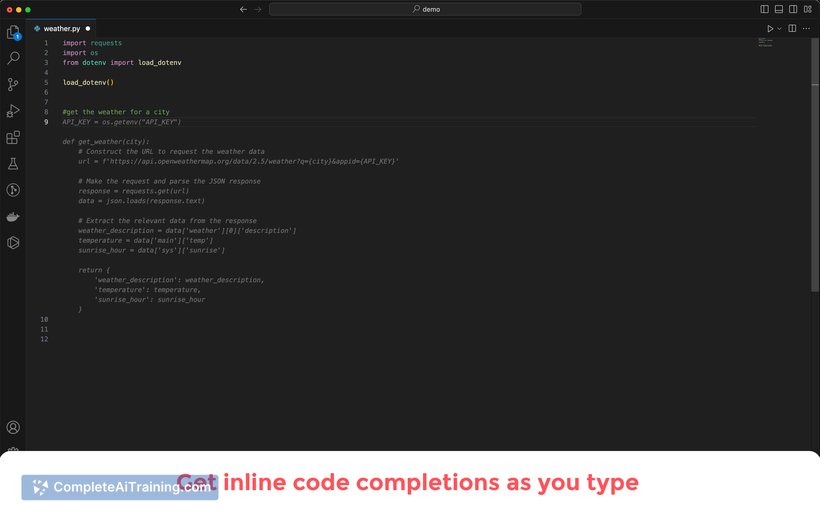Click the unsaved dot on weather.py tab
The width and height of the screenshot is (820, 513).
pos(88,29)
